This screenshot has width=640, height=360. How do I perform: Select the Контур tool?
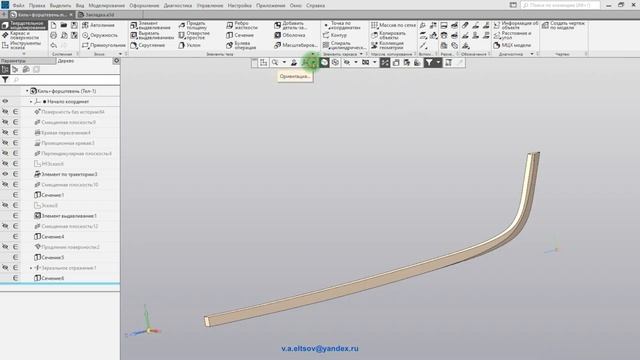click(335, 36)
